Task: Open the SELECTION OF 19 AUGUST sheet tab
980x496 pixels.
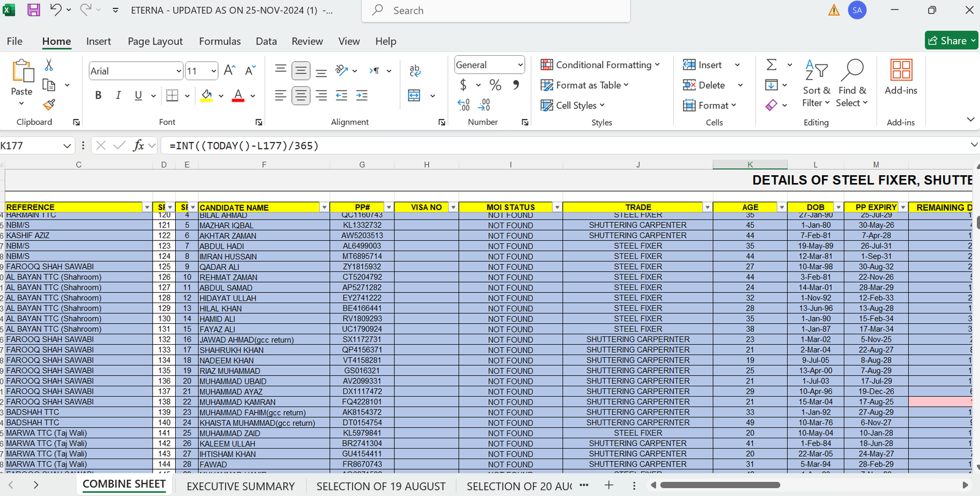Action: 381,486
